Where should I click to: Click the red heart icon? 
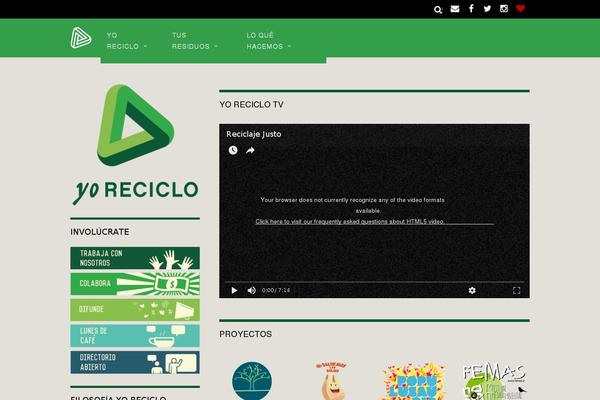pos(520,8)
